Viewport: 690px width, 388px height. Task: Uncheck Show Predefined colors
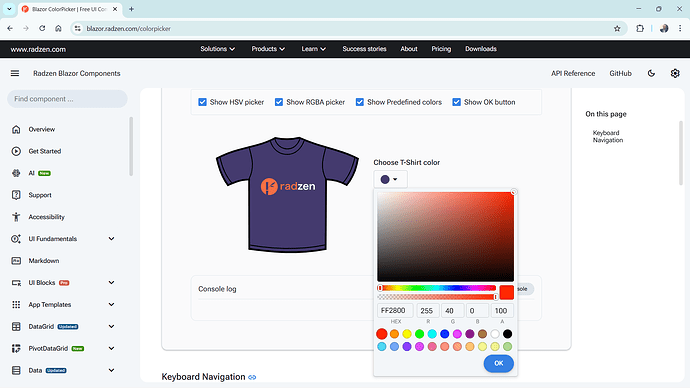pyautogui.click(x=360, y=102)
